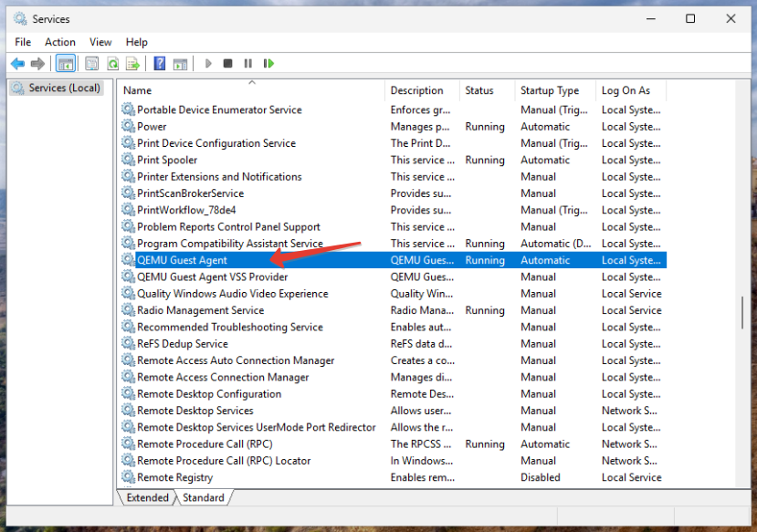Click the Back arrow toolbar icon
This screenshot has height=532, width=757.
pyautogui.click(x=17, y=63)
